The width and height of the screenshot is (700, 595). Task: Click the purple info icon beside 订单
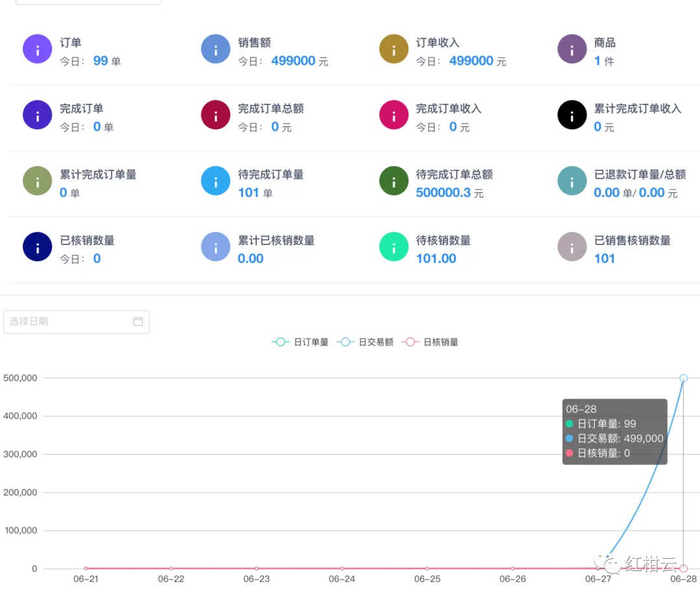38,49
